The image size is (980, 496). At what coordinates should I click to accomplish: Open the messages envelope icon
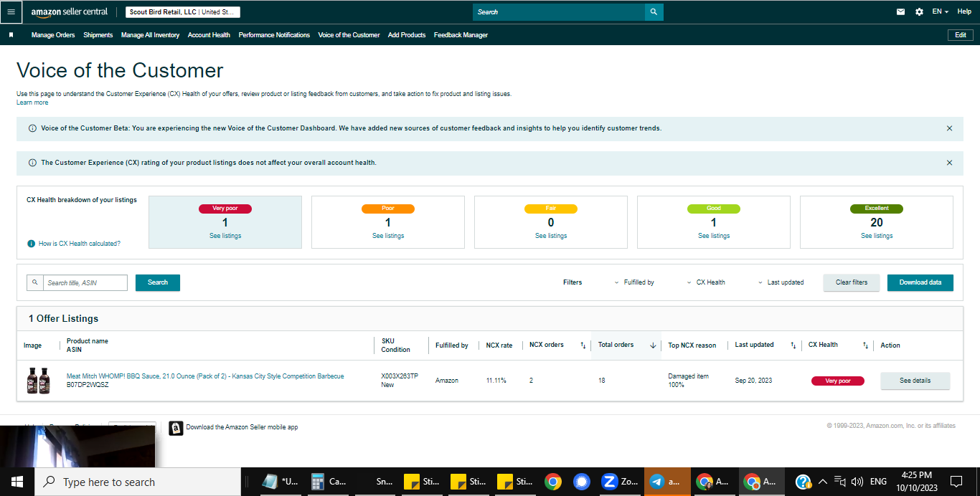coord(901,12)
